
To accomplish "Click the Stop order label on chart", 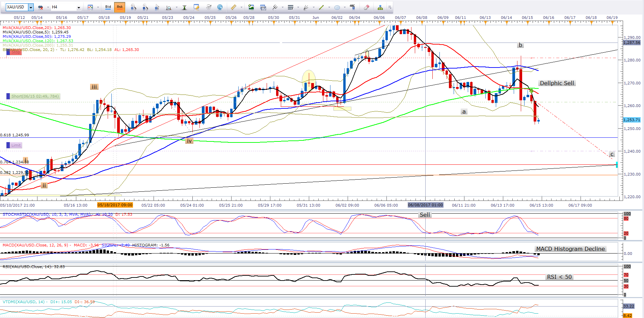I will [16, 52].
